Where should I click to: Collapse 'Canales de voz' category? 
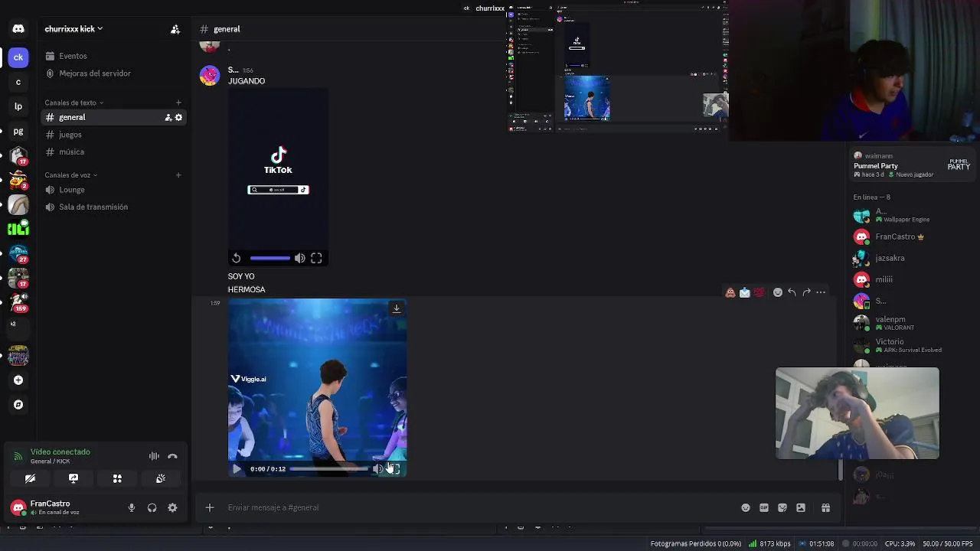click(70, 175)
